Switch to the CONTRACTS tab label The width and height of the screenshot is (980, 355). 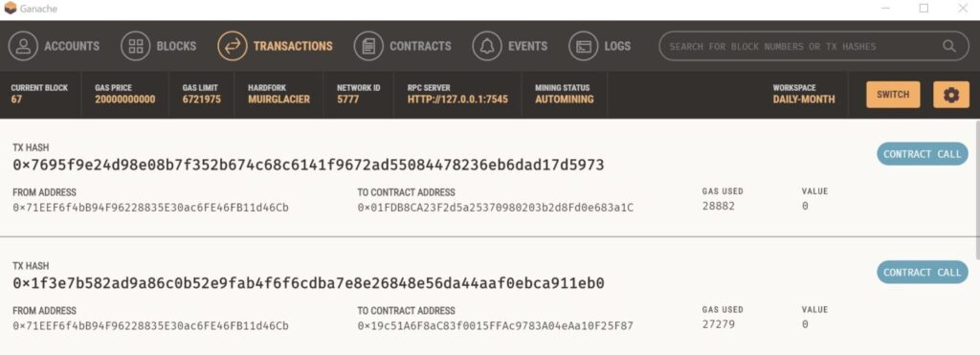tap(421, 46)
